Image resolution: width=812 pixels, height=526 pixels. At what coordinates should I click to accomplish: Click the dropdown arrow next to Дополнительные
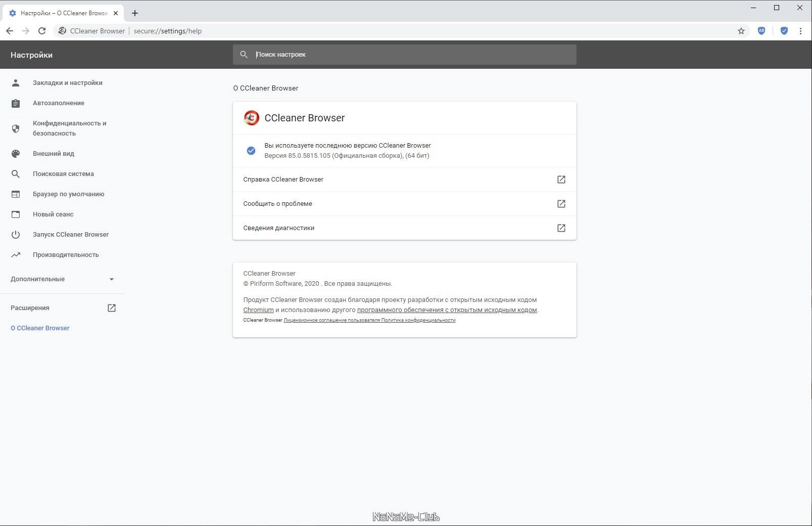point(112,279)
